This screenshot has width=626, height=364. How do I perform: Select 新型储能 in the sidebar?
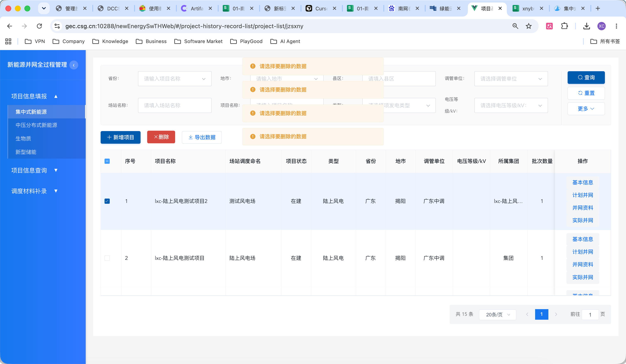click(47, 152)
